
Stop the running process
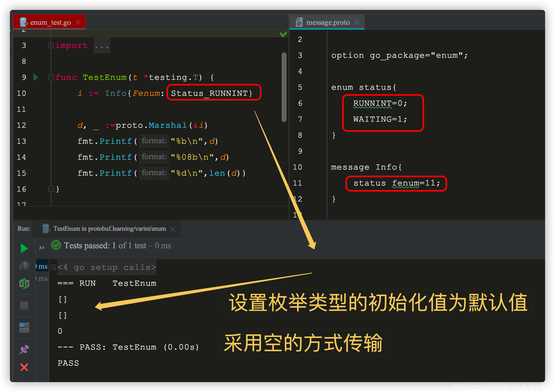coord(24,305)
